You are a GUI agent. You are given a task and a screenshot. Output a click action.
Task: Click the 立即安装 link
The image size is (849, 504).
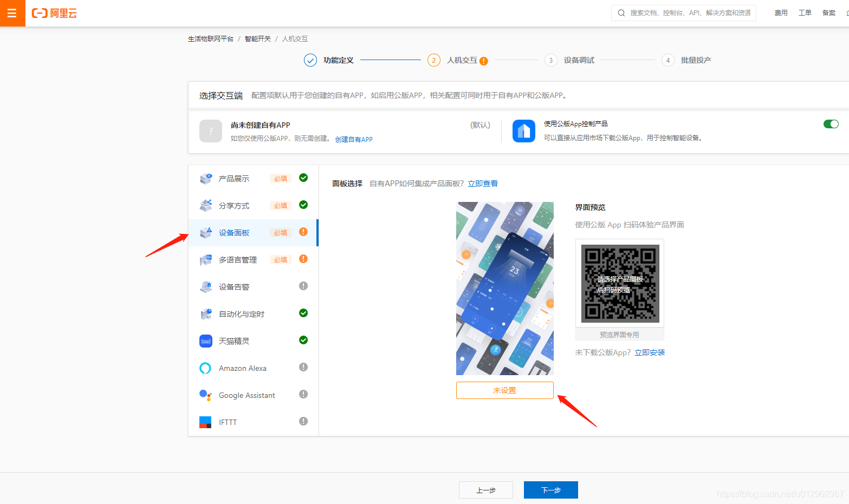650,352
